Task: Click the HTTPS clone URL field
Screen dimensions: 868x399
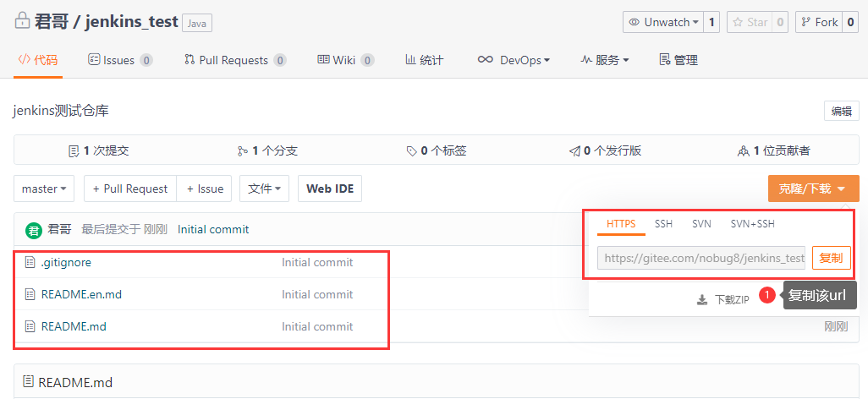Action: point(701,258)
